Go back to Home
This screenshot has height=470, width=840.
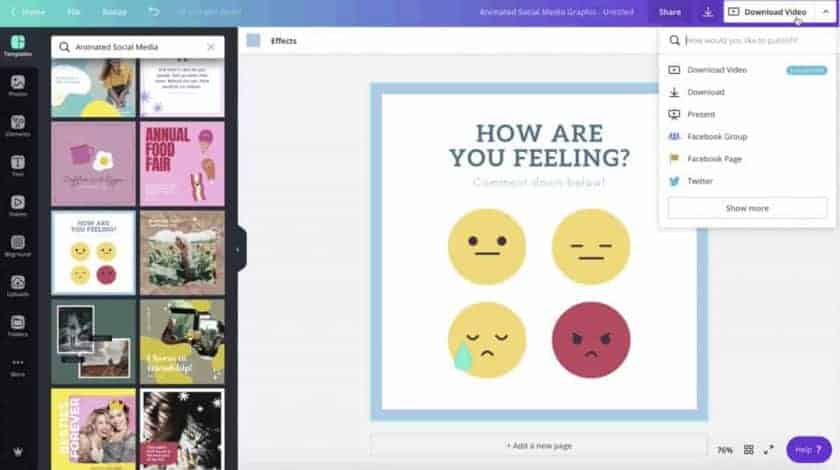tap(28, 12)
